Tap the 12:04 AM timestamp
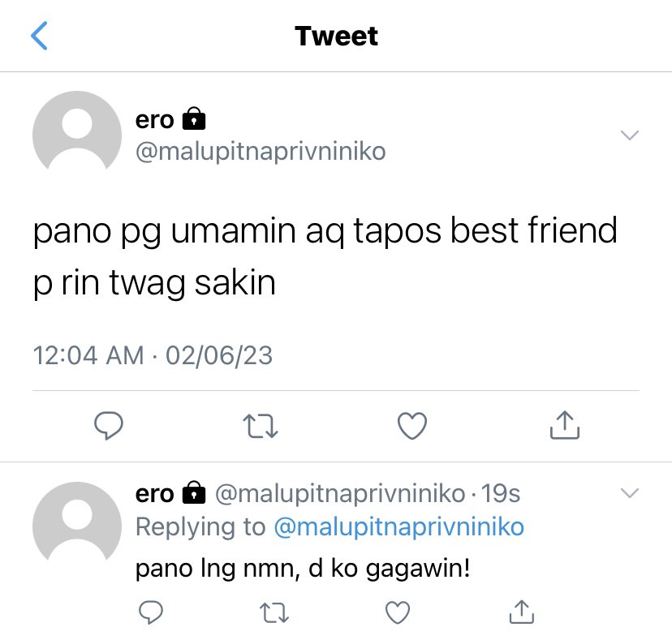Image resolution: width=672 pixels, height=640 pixels. tap(88, 355)
